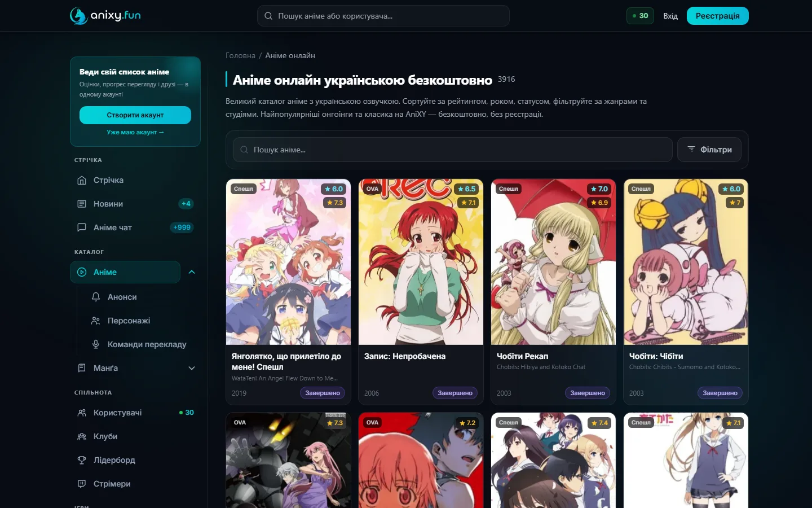Open the Чобіти Рекап poster
The height and width of the screenshot is (508, 812).
553,262
